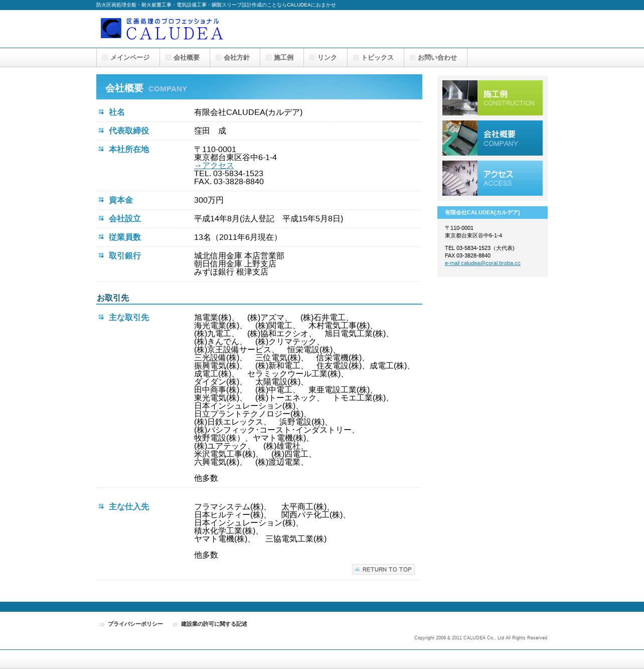The width and height of the screenshot is (644, 669).
Task: Click the 資本金 row label
Action: pyautogui.click(x=121, y=200)
